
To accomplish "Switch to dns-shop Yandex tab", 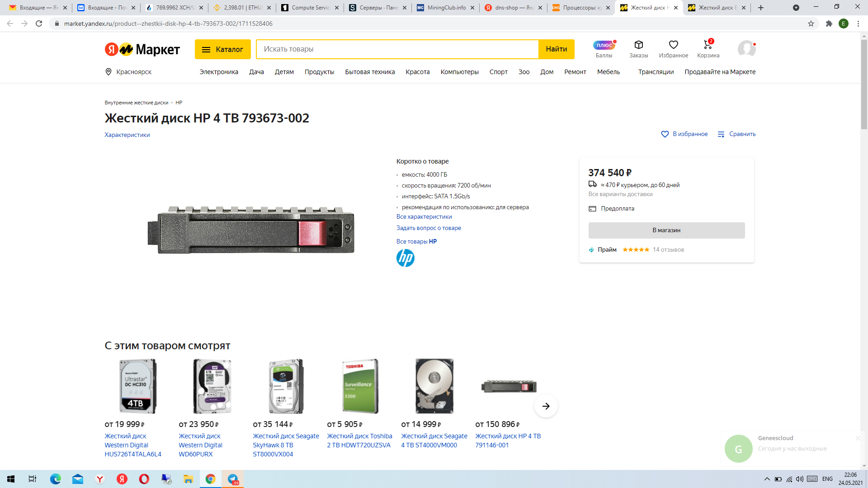I will 513,8.
